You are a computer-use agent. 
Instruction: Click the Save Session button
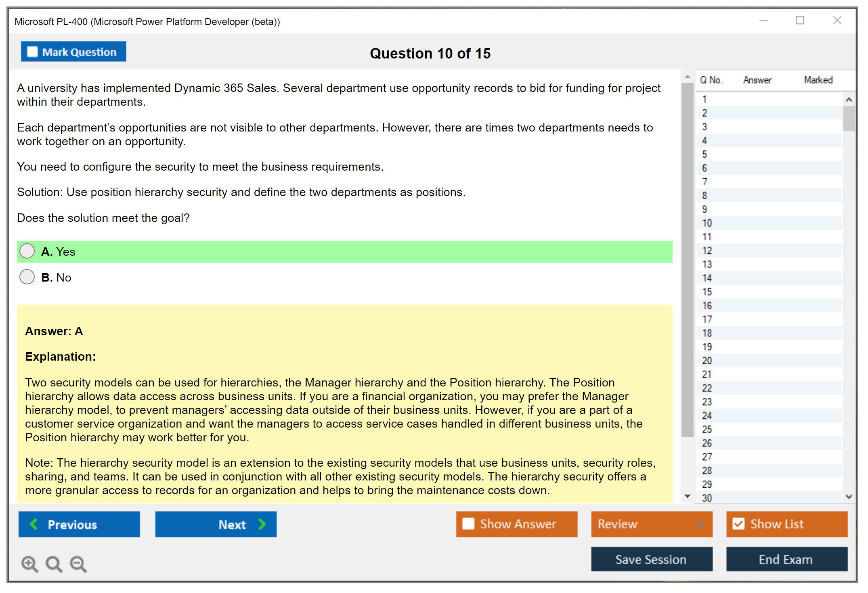pyautogui.click(x=651, y=559)
